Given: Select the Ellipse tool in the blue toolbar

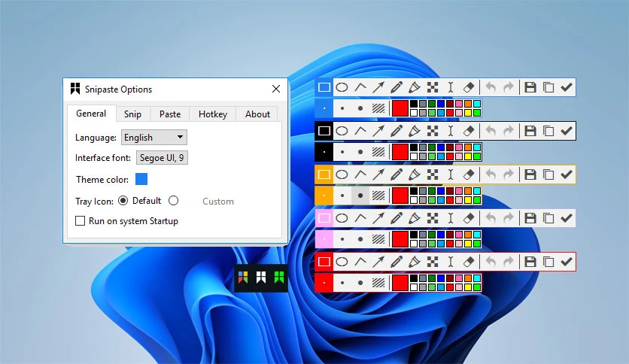Looking at the screenshot, I should 342,87.
